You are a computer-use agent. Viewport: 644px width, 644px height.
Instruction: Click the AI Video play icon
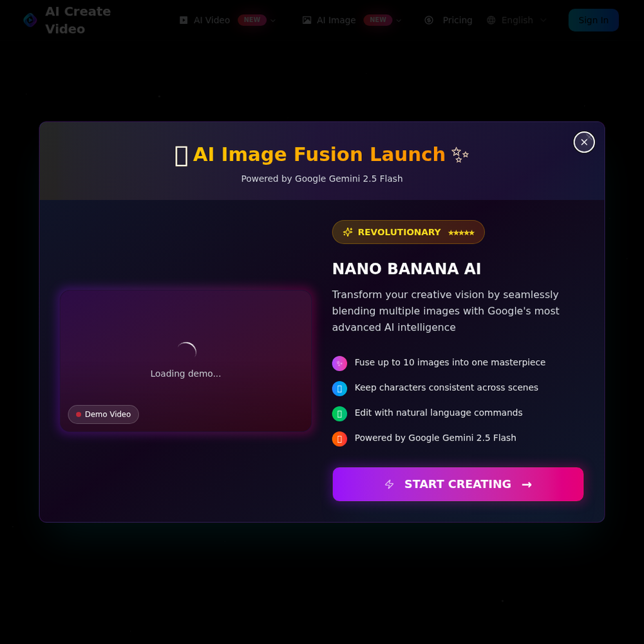tap(184, 20)
